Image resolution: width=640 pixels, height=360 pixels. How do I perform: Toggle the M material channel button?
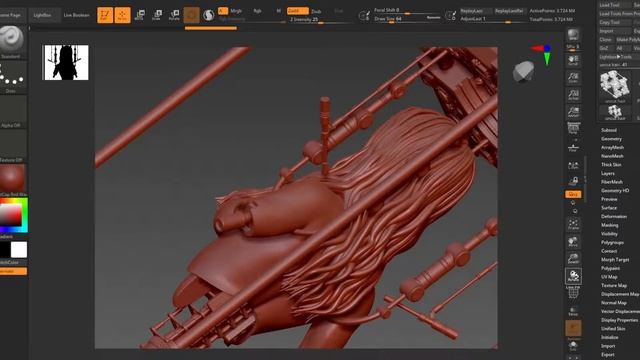(279, 11)
